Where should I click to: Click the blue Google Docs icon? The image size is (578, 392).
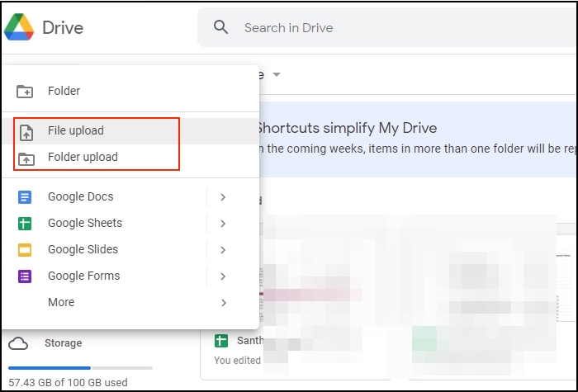click(26, 197)
